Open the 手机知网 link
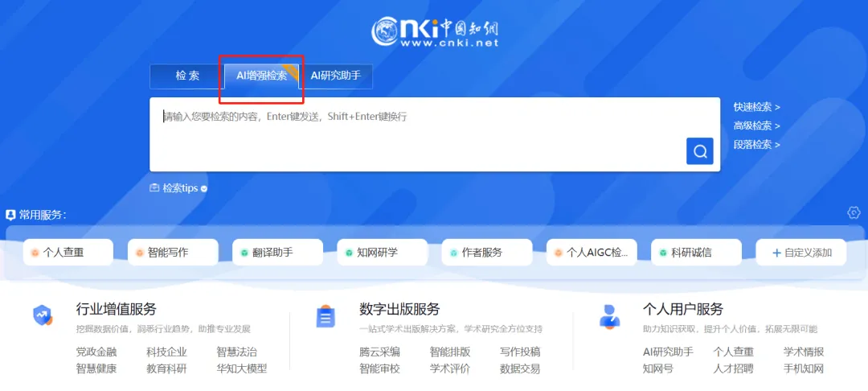The height and width of the screenshot is (391, 868). point(804,368)
